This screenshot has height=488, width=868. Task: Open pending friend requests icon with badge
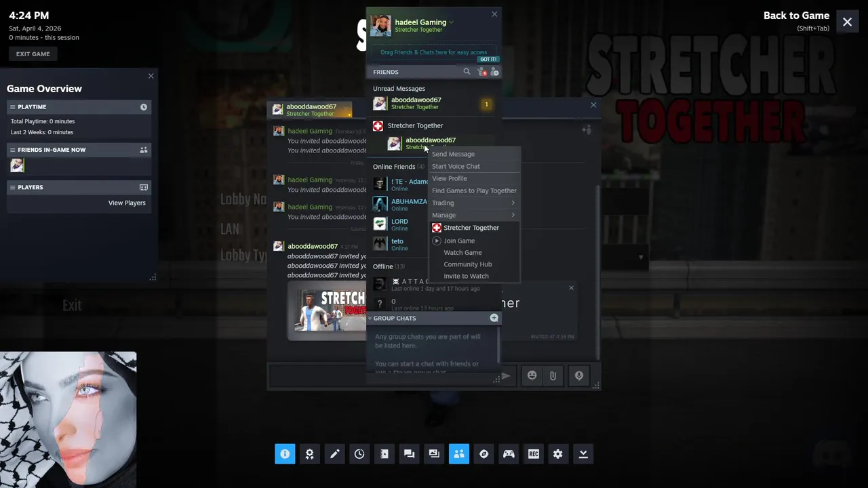point(482,72)
